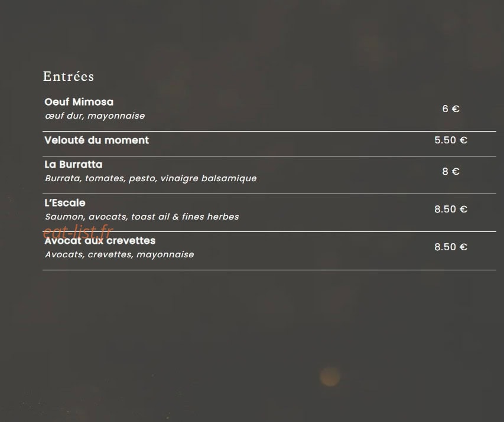Click the Entrées section heading
Image resolution: width=504 pixels, height=422 pixels.
pos(69,77)
